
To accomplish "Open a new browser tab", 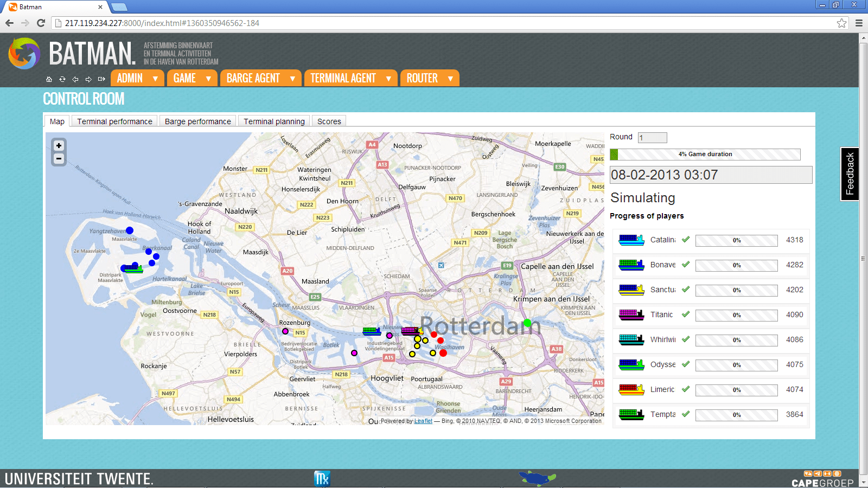I will click(119, 7).
